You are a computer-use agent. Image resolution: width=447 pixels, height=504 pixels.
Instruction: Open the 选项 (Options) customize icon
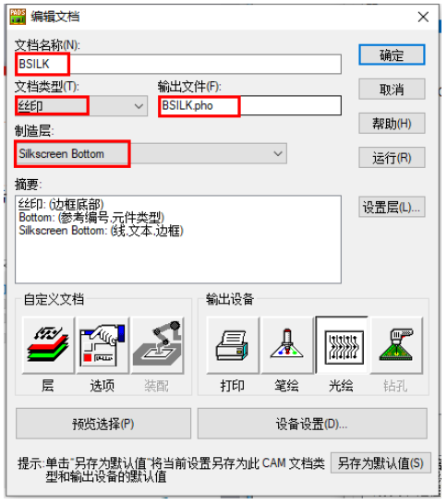[x=103, y=345]
